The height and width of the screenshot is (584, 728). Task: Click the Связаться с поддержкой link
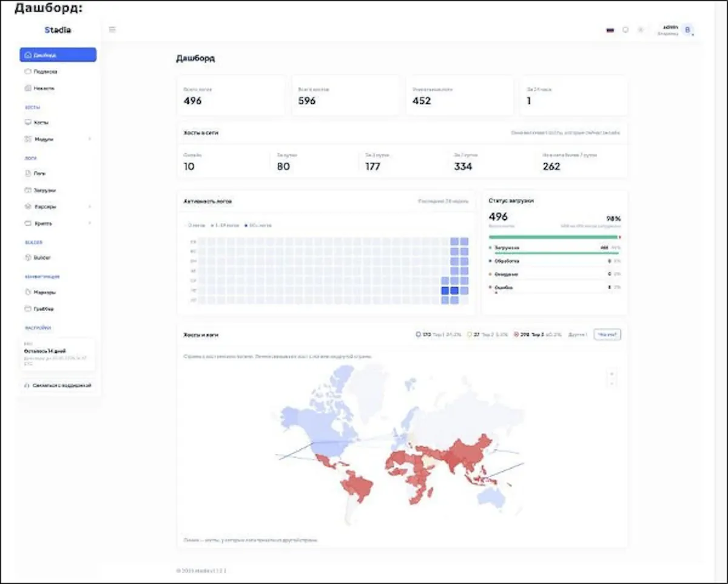point(58,385)
